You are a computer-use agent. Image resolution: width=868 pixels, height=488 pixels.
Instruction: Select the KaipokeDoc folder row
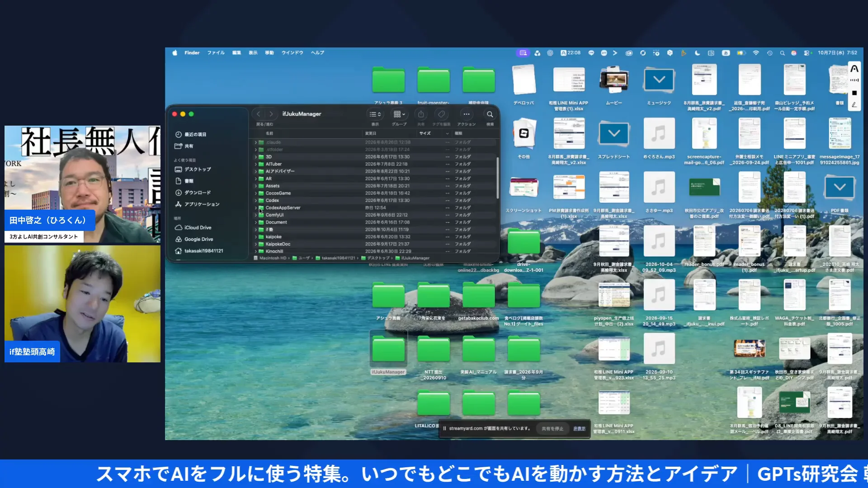374,244
